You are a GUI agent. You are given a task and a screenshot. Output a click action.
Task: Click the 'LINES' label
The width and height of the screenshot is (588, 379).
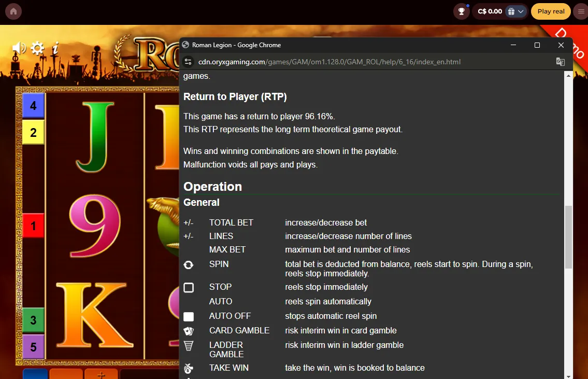click(221, 236)
